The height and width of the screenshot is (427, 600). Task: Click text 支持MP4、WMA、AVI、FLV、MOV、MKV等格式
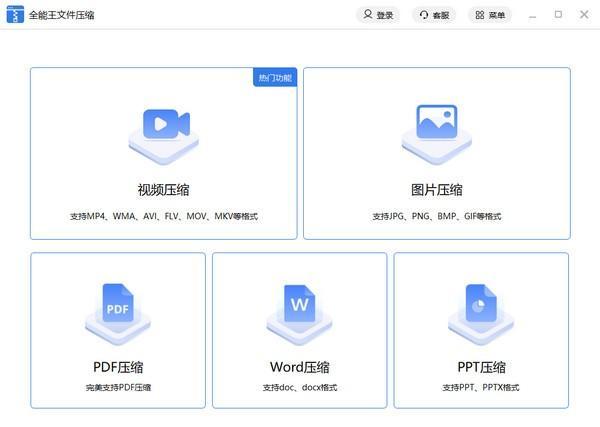pos(164,216)
